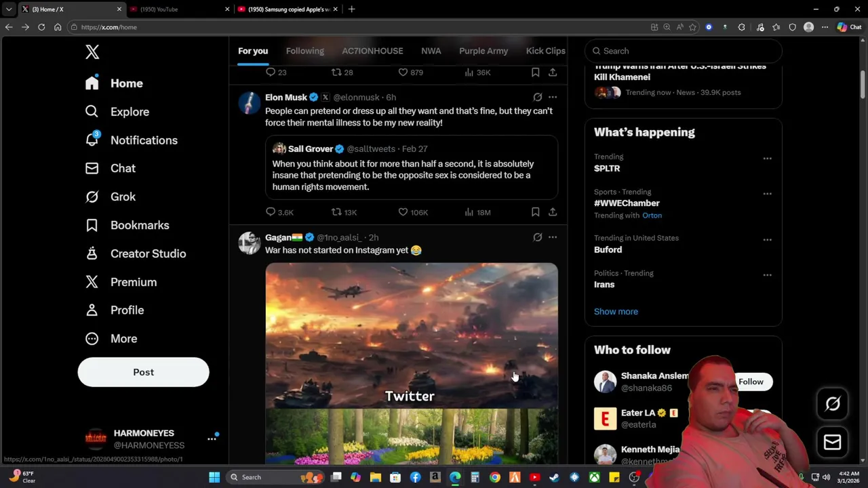Open Elon Musk's profile name
868x488 pixels.
286,97
